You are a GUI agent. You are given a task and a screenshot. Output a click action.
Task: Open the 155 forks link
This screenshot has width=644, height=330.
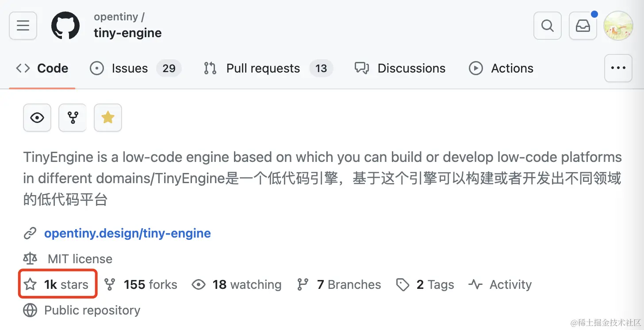point(150,284)
